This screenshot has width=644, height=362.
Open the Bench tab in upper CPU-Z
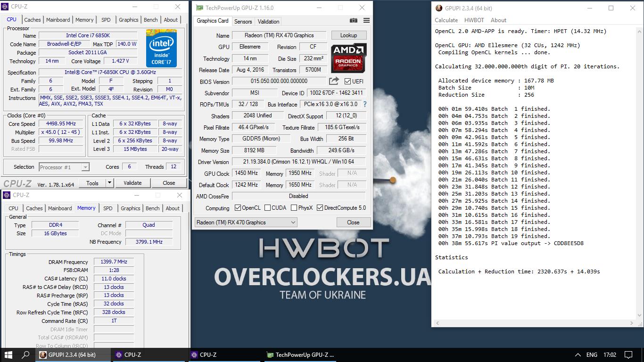coord(151,20)
